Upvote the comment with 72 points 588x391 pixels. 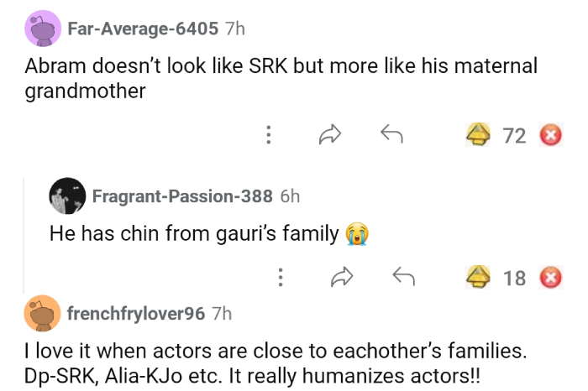(479, 134)
